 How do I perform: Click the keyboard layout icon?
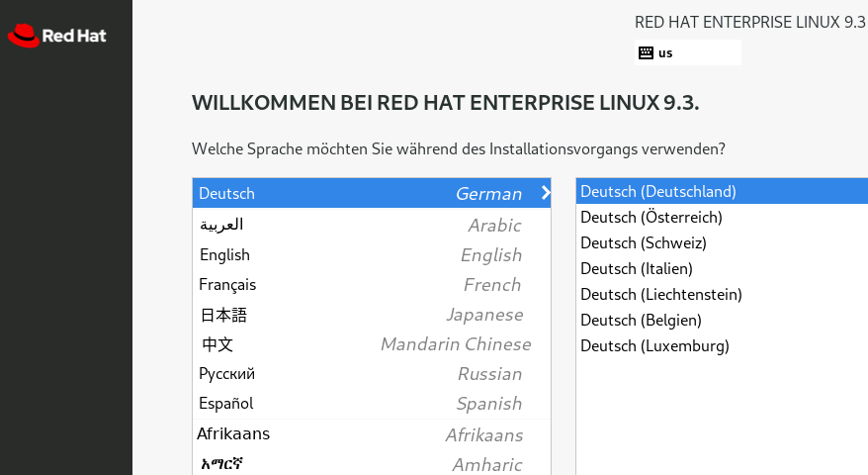646,52
